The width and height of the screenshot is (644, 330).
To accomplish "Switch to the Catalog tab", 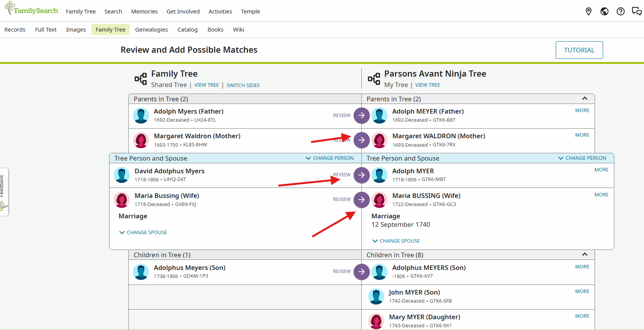I will [187, 30].
